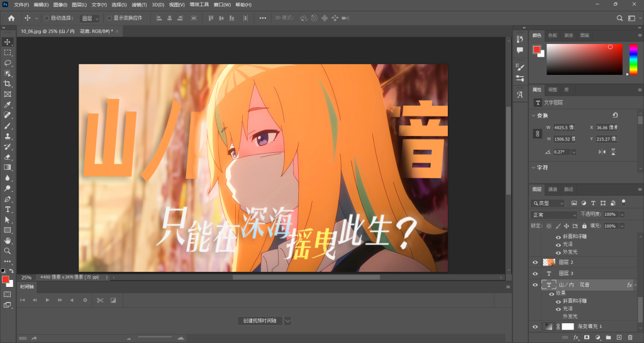
Task: Add layer mask at Layers panel bottom
Action: 587,337
